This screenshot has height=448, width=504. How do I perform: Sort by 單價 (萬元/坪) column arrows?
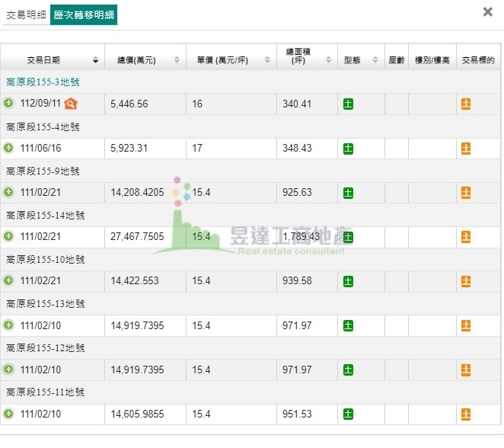pos(267,60)
